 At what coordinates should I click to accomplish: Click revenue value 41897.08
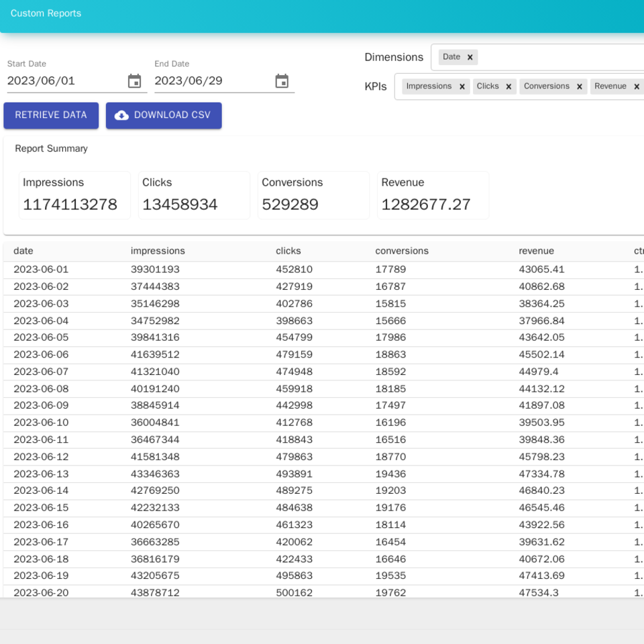(542, 405)
